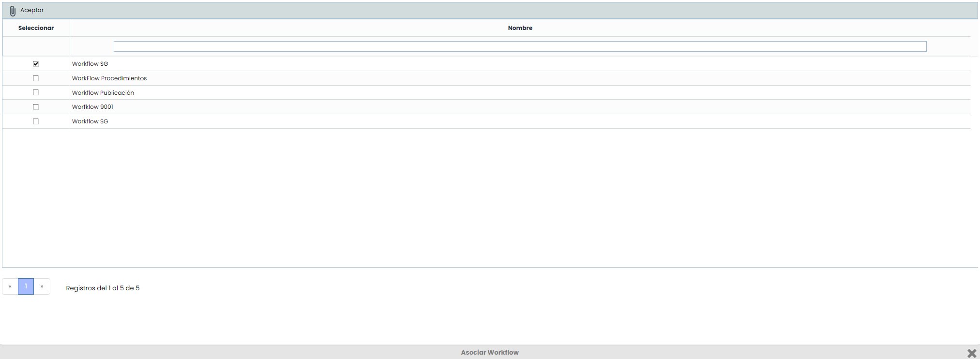Image resolution: width=980 pixels, height=359 pixels.
Task: Select page 1 in pagination
Action: (26, 286)
